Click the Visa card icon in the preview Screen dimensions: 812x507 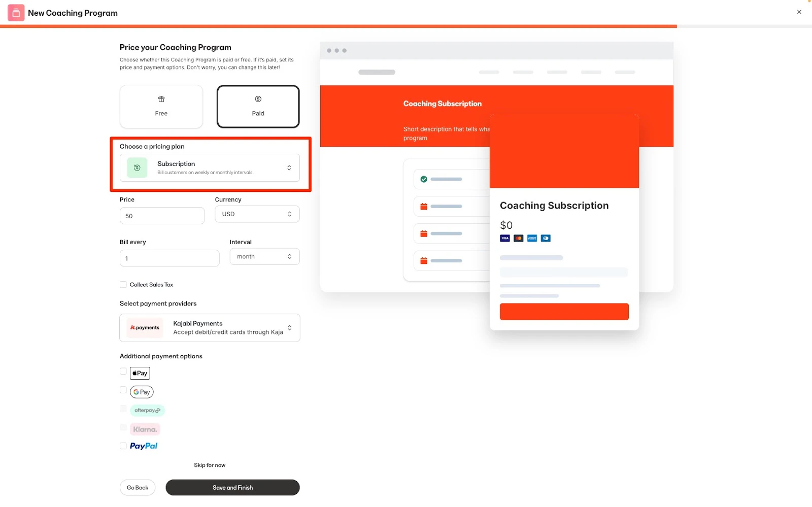coord(505,238)
